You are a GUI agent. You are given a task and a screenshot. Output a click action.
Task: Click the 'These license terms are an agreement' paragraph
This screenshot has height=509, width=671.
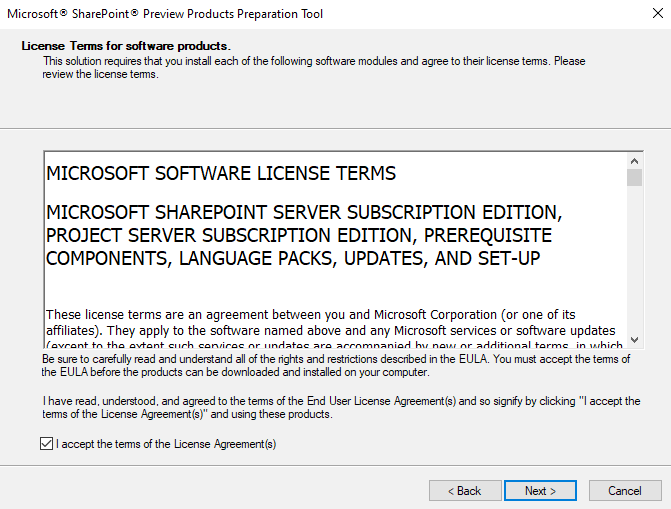pyautogui.click(x=310, y=314)
